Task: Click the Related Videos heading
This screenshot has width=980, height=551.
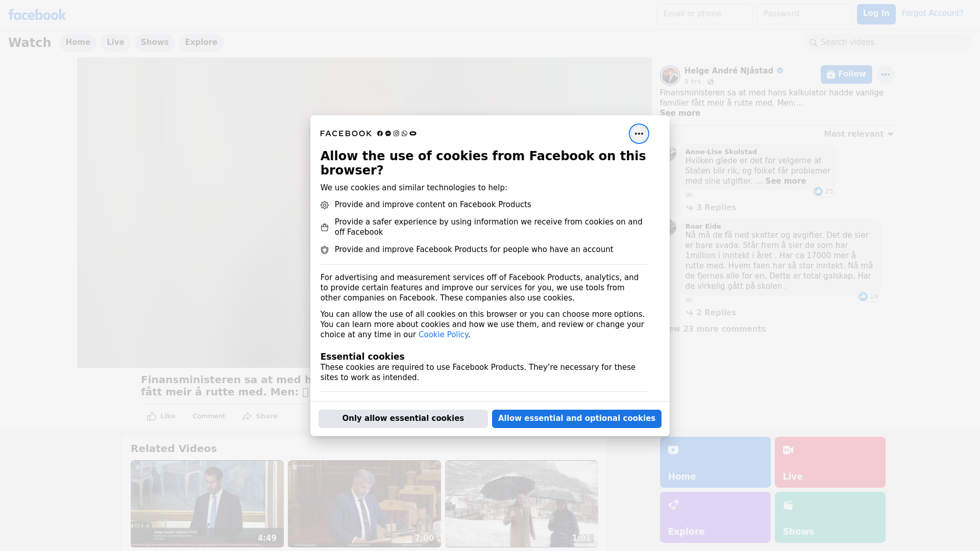Action: 174,449
